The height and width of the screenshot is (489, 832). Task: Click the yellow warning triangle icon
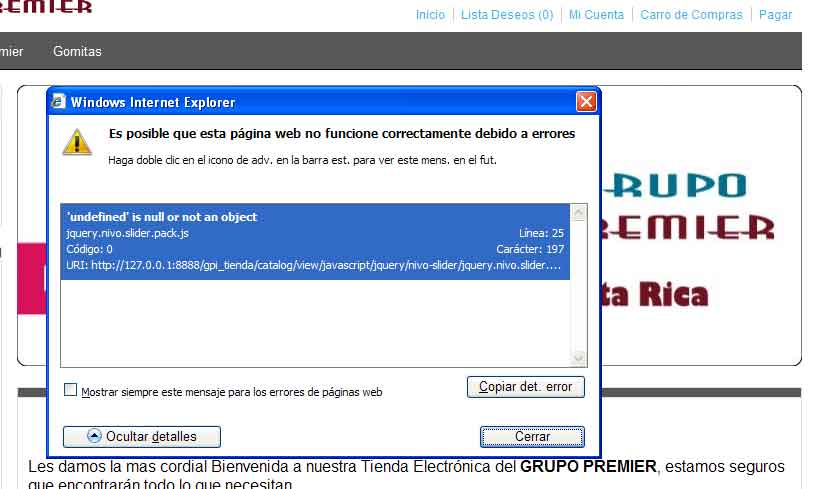(x=77, y=142)
